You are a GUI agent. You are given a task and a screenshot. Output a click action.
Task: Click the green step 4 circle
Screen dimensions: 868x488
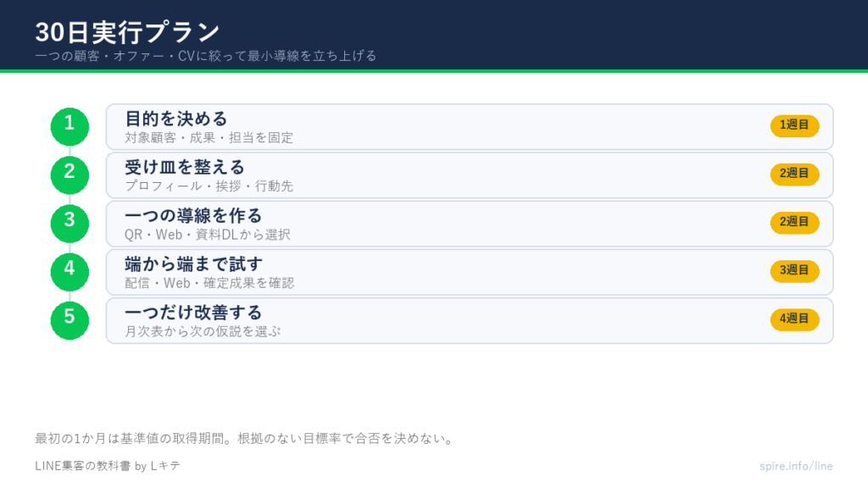pyautogui.click(x=70, y=272)
